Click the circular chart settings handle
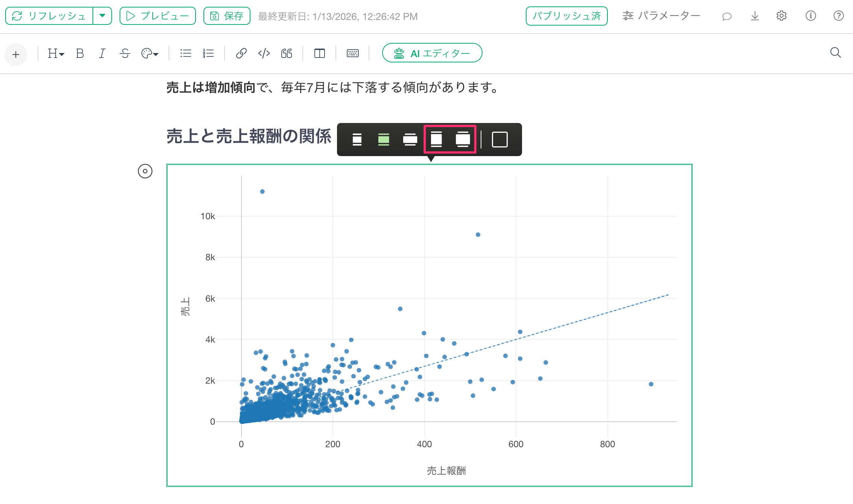 (145, 171)
